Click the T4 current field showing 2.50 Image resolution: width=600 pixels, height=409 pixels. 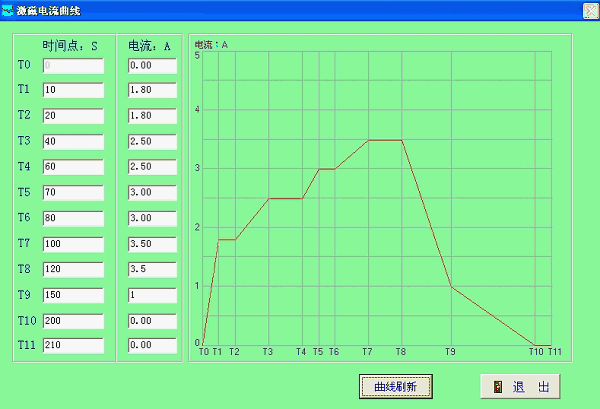coord(152,167)
